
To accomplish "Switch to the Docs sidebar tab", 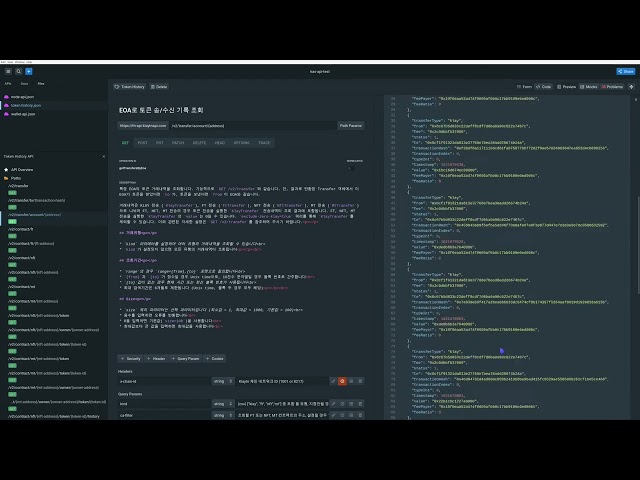I will click(24, 84).
